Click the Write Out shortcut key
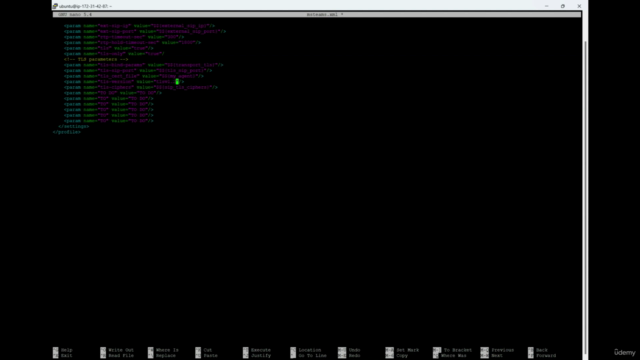 tap(103, 350)
